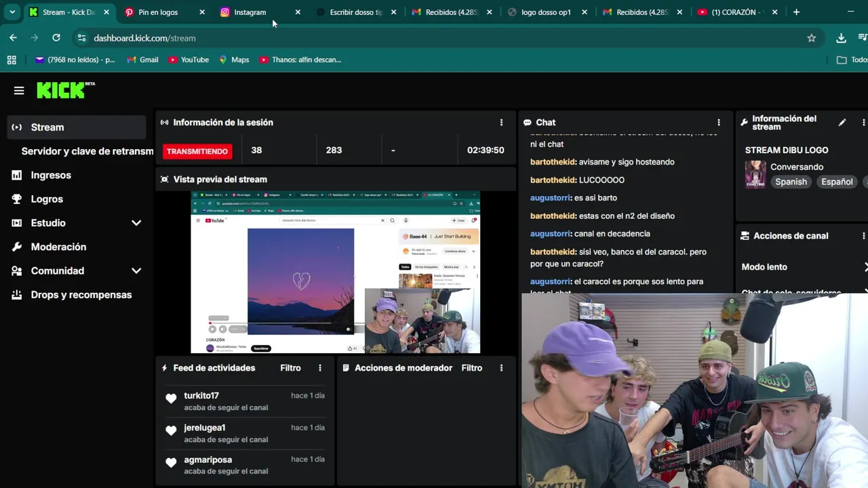The height and width of the screenshot is (488, 868).
Task: Expand the Comunidad submenu chevron
Action: (136, 270)
